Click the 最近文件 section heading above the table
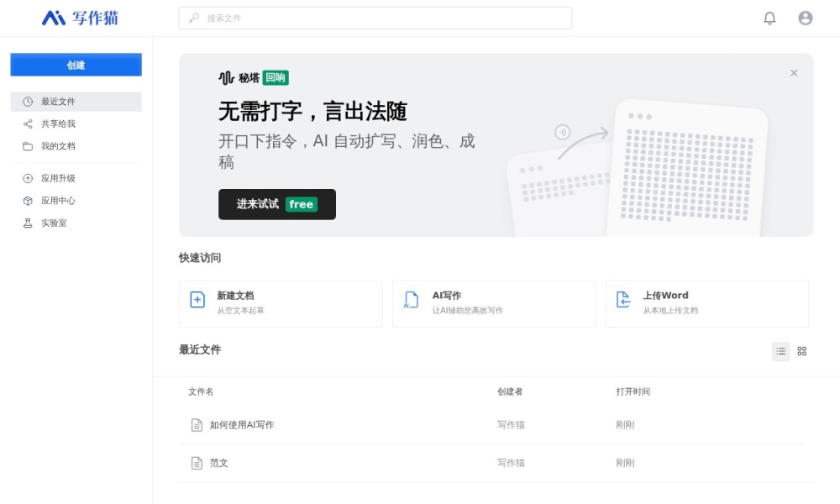Image resolution: width=840 pixels, height=504 pixels. coord(200,349)
